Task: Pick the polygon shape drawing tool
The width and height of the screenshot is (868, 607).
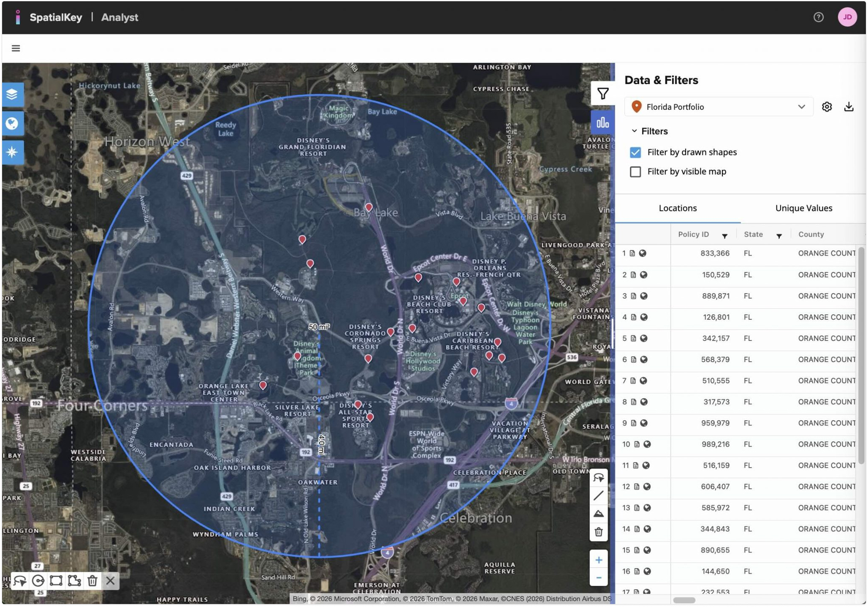Action: (x=74, y=581)
